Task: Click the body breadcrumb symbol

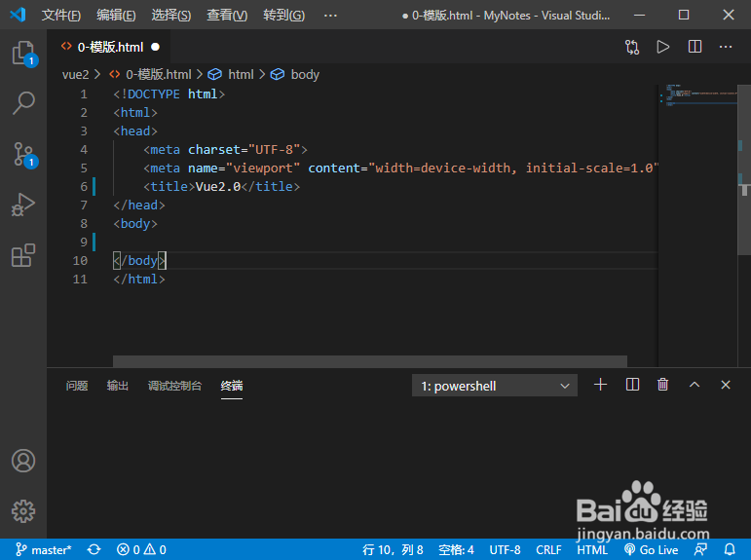Action: tap(295, 74)
